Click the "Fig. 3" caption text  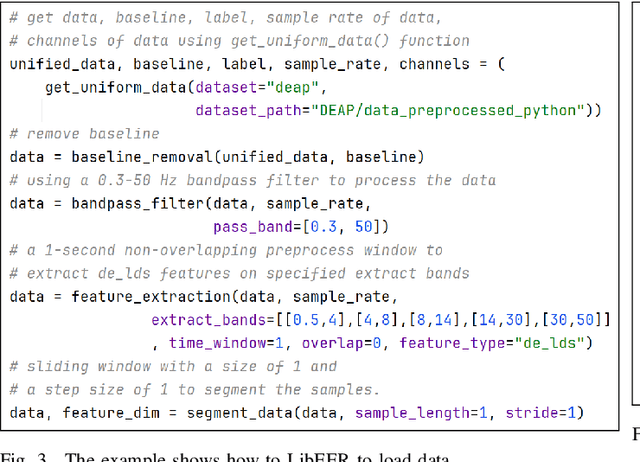point(22,456)
